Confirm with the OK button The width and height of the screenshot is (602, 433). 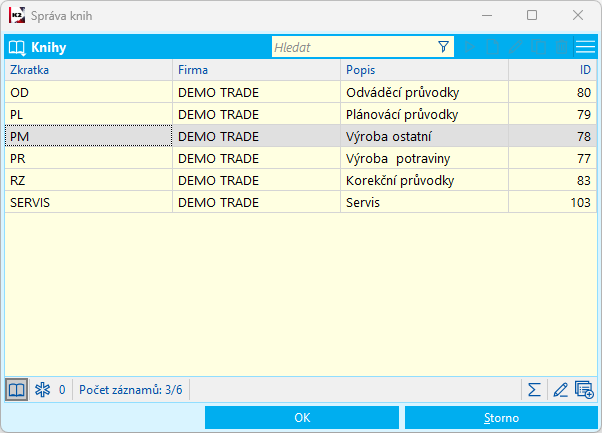point(302,418)
